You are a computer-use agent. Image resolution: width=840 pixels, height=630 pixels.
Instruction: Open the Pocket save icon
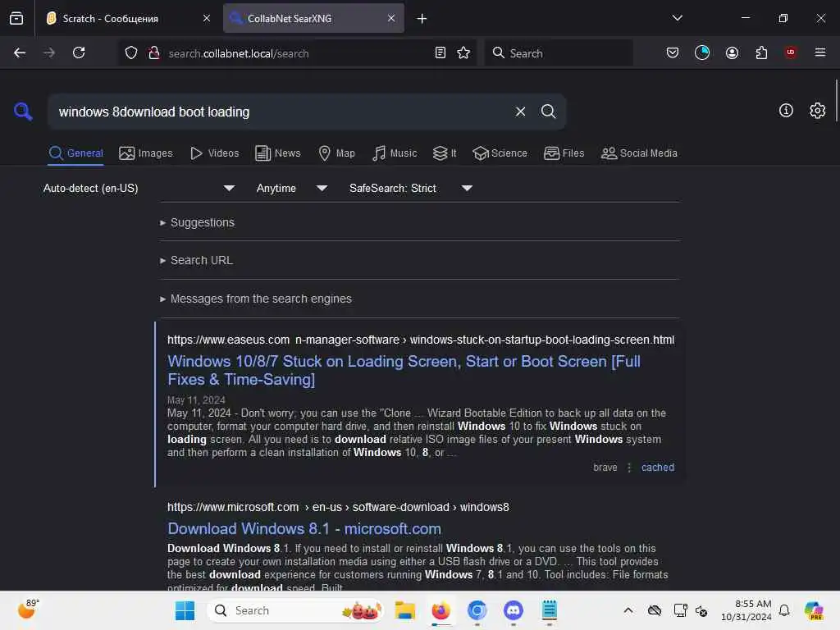tap(673, 52)
